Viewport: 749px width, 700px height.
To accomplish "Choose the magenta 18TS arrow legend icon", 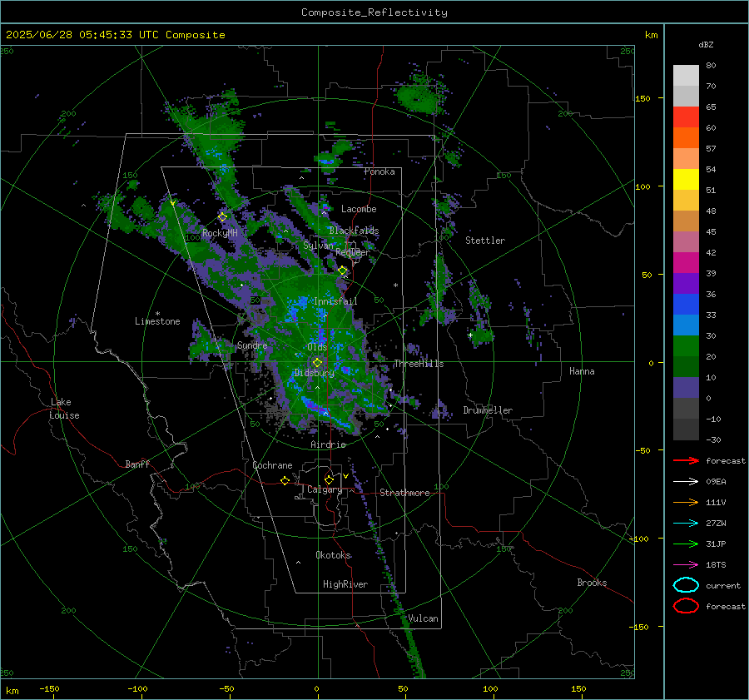I will [686, 565].
